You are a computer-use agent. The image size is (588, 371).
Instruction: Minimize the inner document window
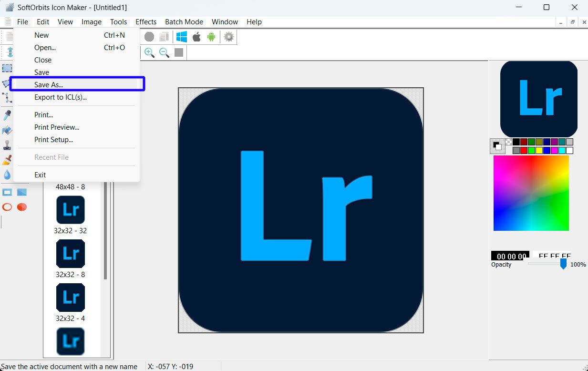pos(561,22)
